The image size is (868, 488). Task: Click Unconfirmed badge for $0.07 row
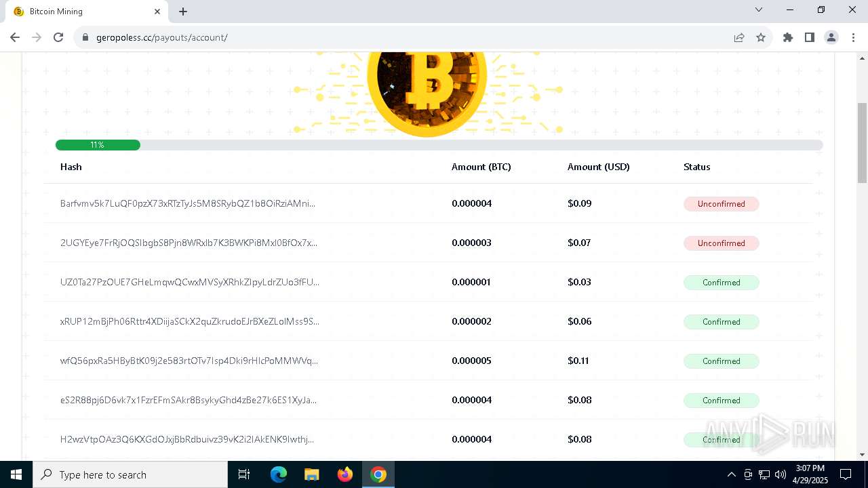(x=721, y=243)
